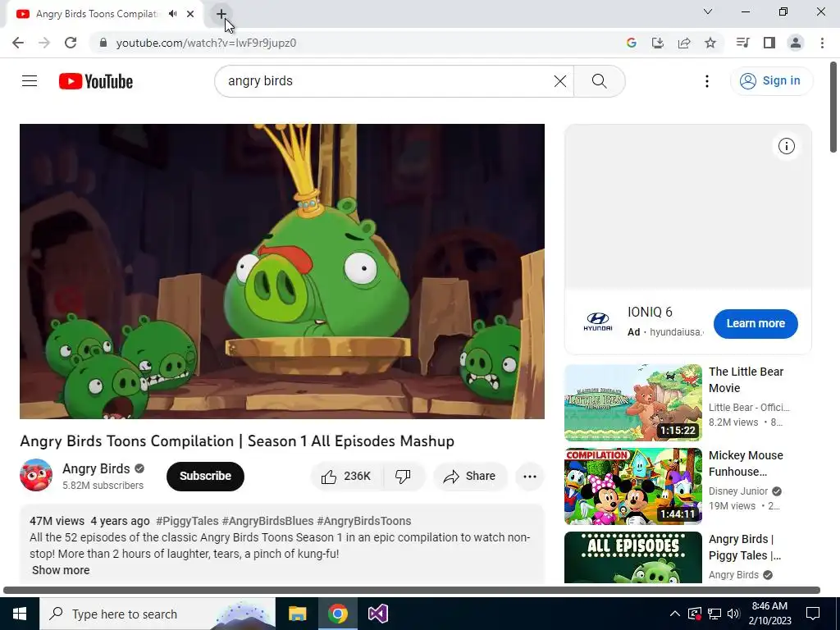Click the Share button under the video
Screen dimensions: 840x630
click(469, 477)
